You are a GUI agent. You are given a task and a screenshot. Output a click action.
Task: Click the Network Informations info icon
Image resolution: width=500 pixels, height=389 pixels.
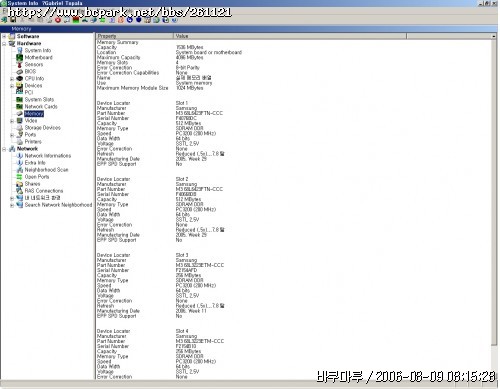20,156
